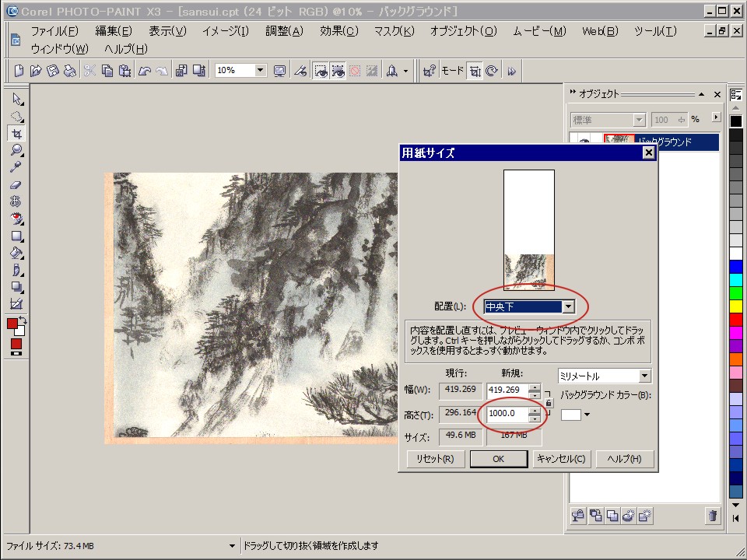This screenshot has width=747, height=560.
Task: Toggle the aspect ratio lock in the dialog
Action: pos(549,404)
